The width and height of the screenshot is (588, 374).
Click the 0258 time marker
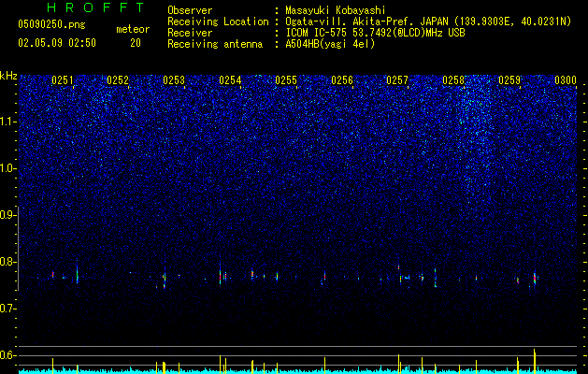pyautogui.click(x=453, y=80)
